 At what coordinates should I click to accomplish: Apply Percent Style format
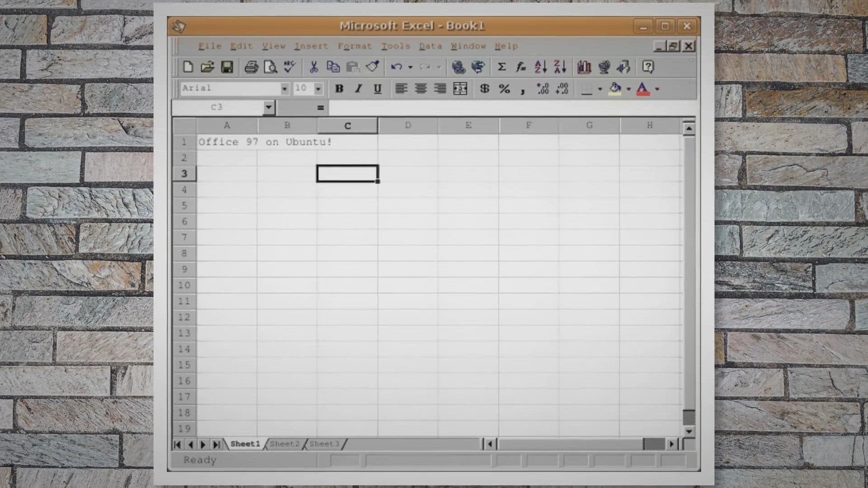[505, 89]
